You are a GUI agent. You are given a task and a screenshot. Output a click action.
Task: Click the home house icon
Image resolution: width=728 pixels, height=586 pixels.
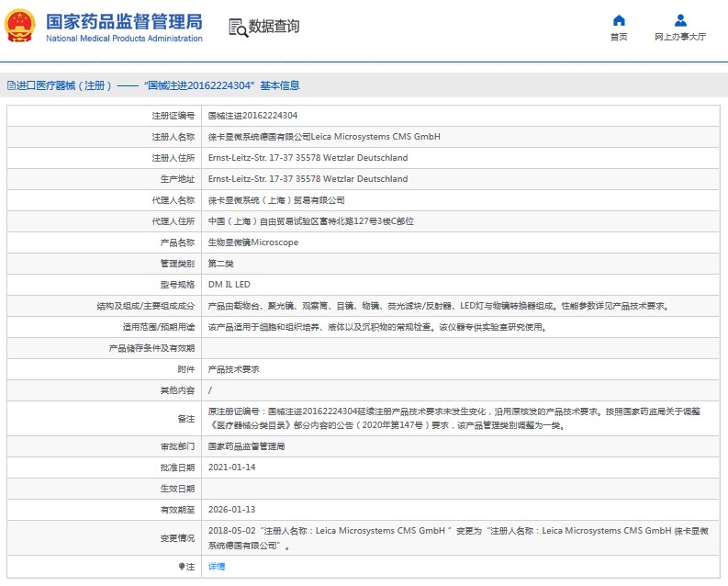619,20
